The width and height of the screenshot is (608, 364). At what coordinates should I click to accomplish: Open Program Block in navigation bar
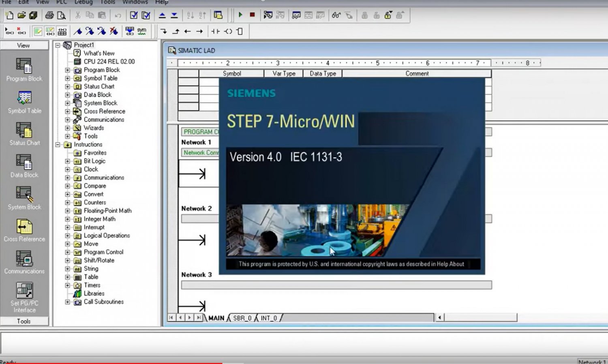click(x=24, y=70)
